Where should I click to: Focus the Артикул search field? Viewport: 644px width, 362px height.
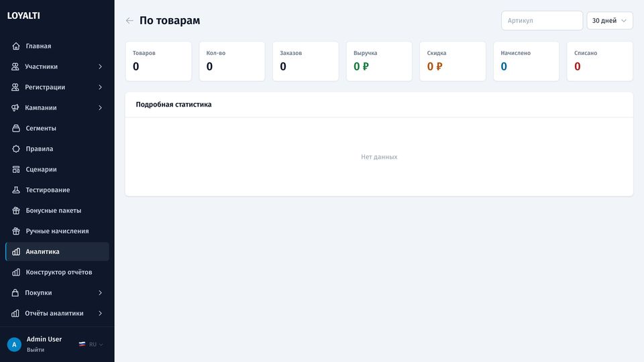point(542,21)
